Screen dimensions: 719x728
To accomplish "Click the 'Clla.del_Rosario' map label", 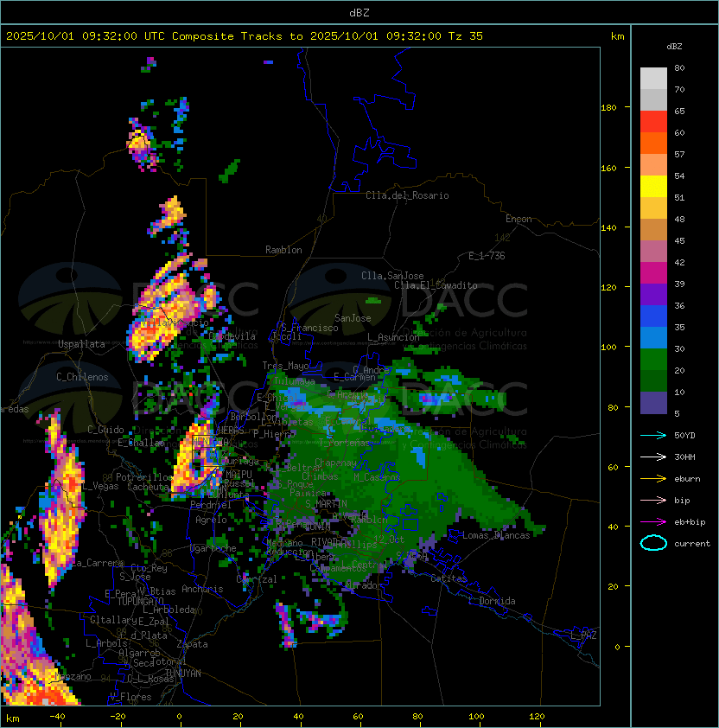I will click(x=407, y=195).
